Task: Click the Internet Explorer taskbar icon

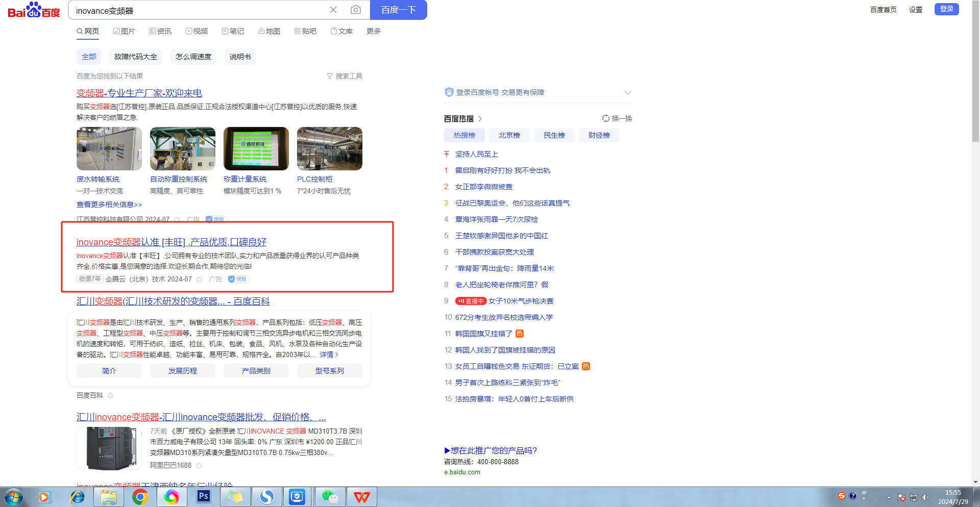Action: pyautogui.click(x=77, y=496)
